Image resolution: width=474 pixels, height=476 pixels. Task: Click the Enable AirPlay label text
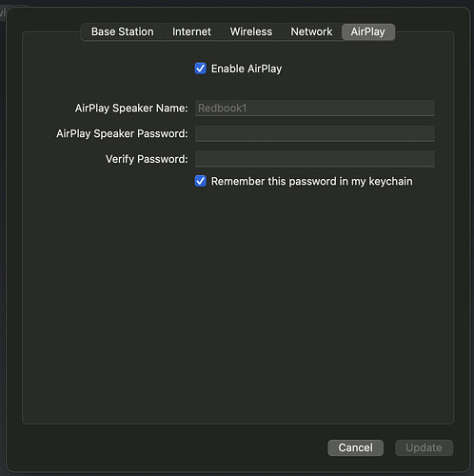(247, 69)
